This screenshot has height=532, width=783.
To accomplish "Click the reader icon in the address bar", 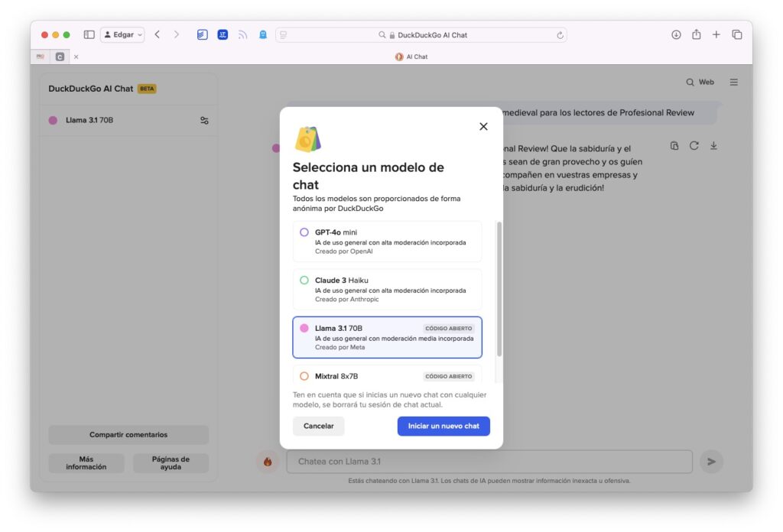I will point(284,35).
